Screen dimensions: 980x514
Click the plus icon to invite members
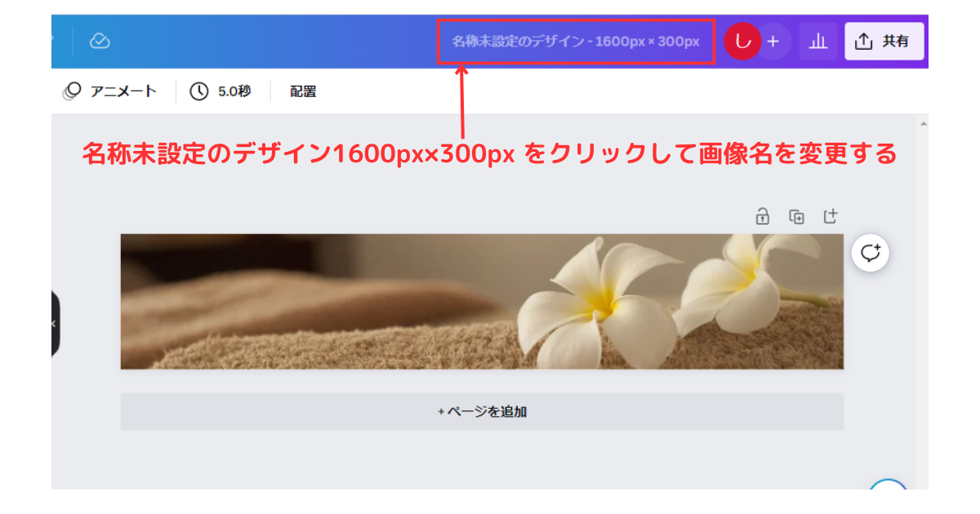coord(773,41)
